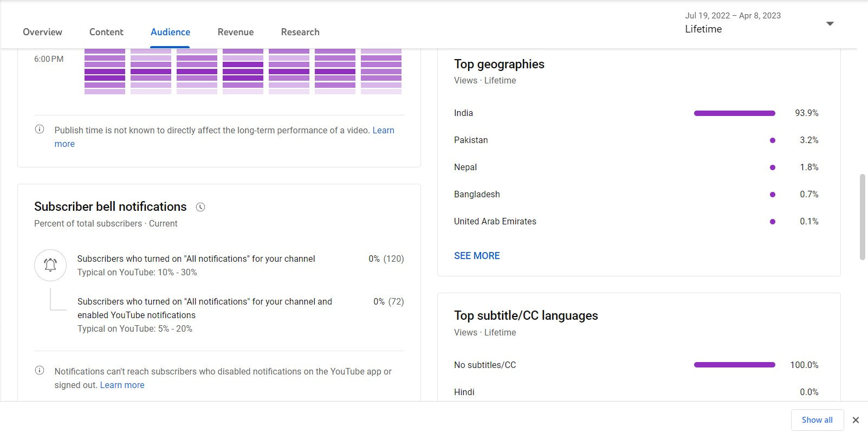The image size is (868, 439).
Task: Close the bottom bar with X icon
Action: (x=856, y=420)
